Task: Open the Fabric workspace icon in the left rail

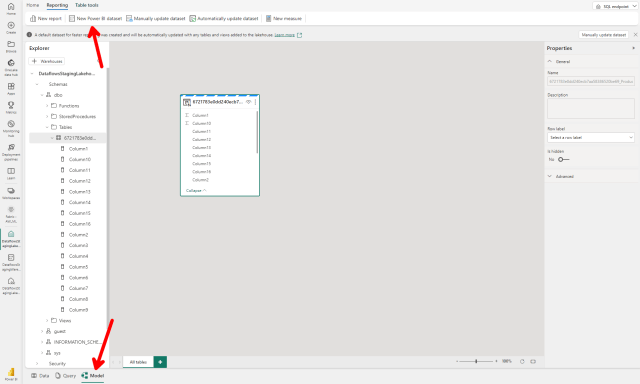Action: click(11, 215)
